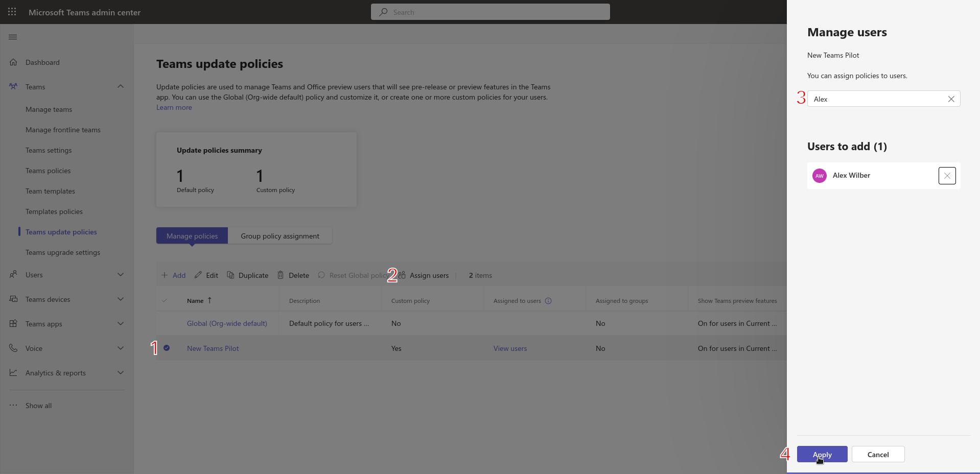Remove Alex Wilber from users to add
Screen dimensions: 980x474
[947, 176]
